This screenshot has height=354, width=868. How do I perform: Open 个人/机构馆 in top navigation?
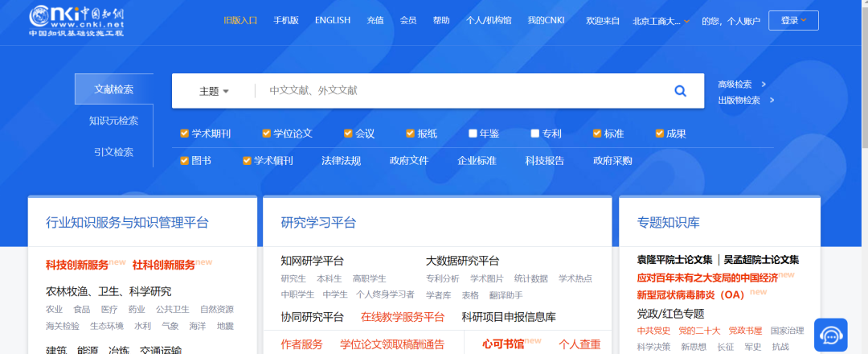(x=489, y=20)
